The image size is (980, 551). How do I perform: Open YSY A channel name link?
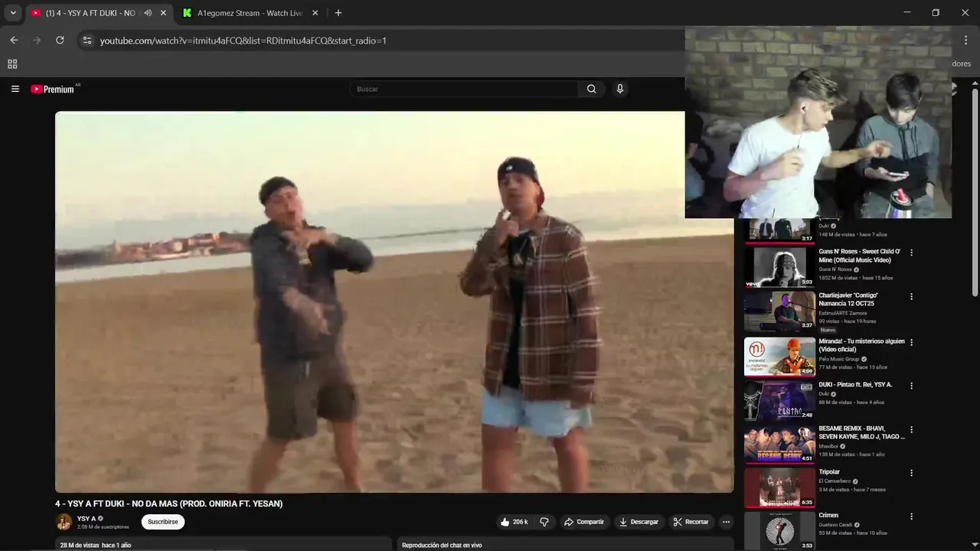87,518
